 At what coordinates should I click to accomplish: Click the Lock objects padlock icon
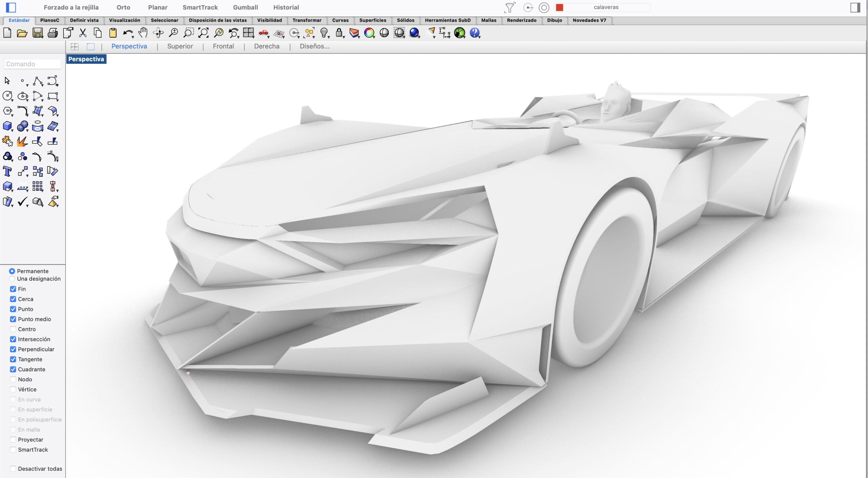pos(339,33)
